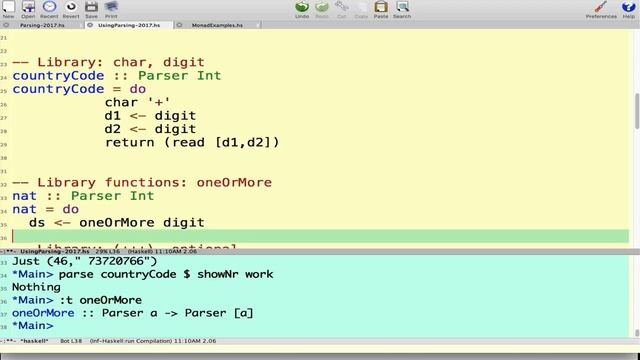Close the Parsing-2017.hs tab
This screenshot has width=640, height=360.
point(6,25)
